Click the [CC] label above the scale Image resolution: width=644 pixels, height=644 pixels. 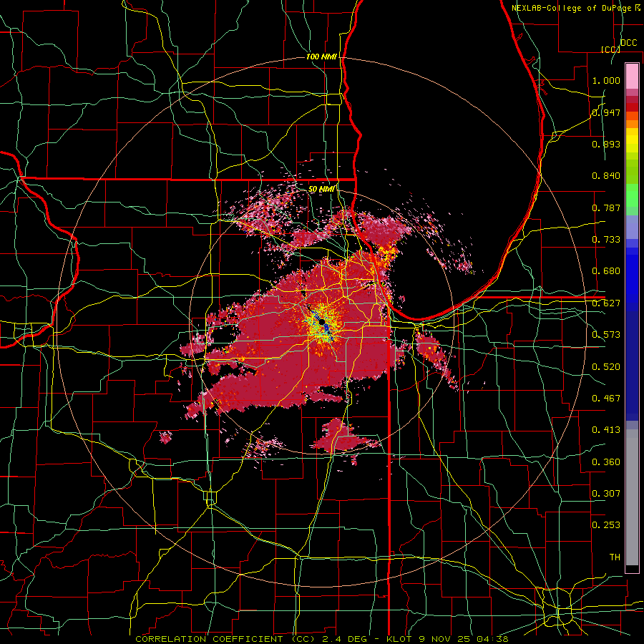[610, 49]
